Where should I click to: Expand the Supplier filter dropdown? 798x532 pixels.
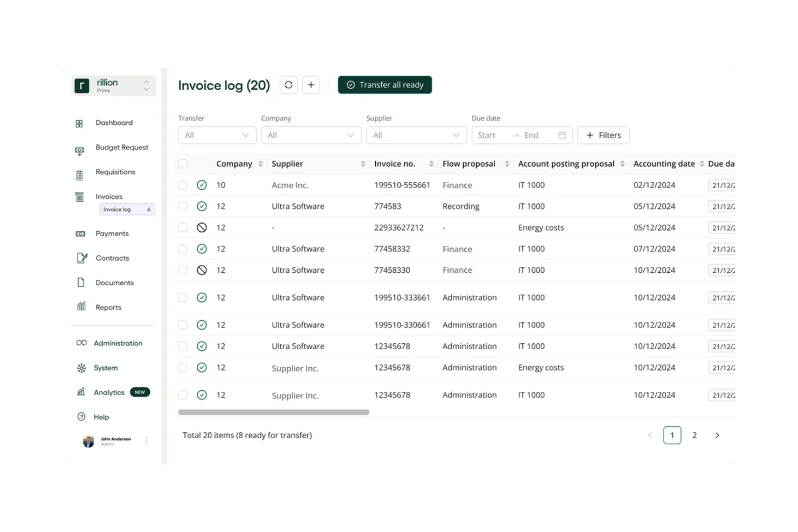coord(416,135)
